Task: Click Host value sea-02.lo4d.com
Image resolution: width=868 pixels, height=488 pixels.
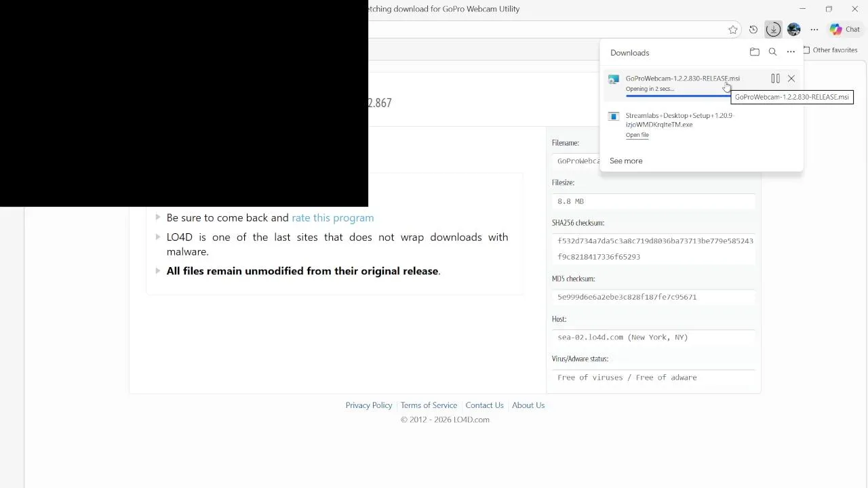Action: pos(654,337)
